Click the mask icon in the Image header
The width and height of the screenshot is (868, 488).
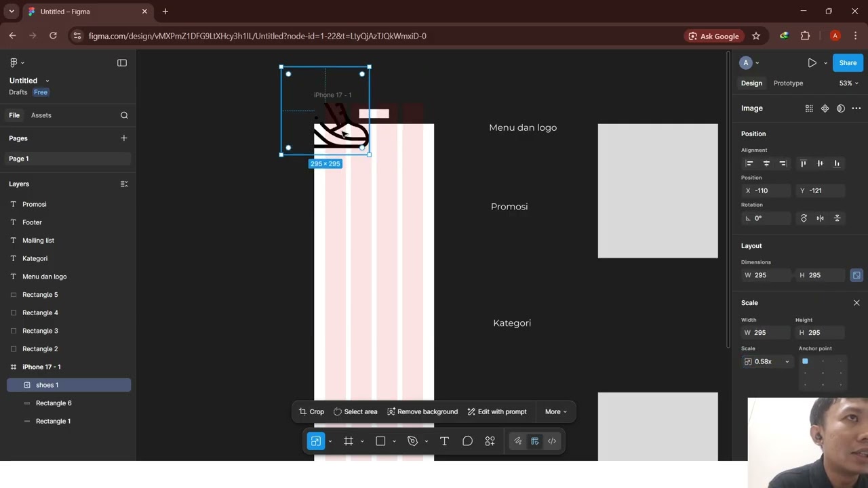(x=841, y=108)
